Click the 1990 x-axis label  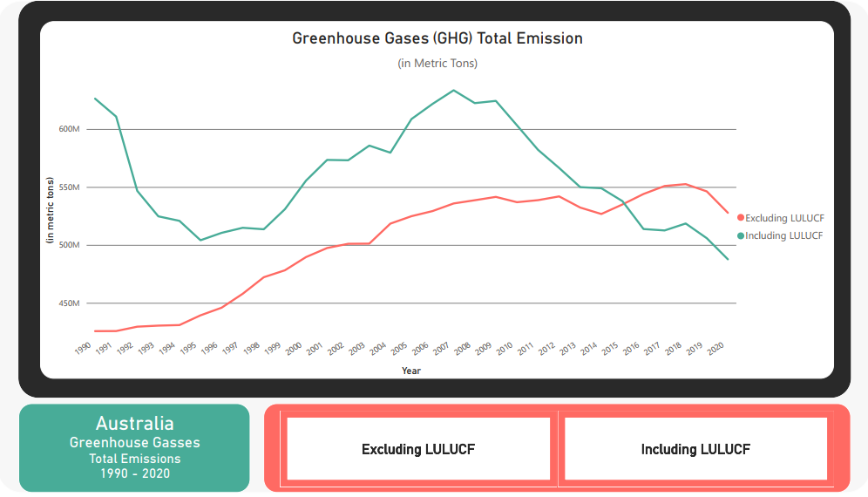point(83,348)
